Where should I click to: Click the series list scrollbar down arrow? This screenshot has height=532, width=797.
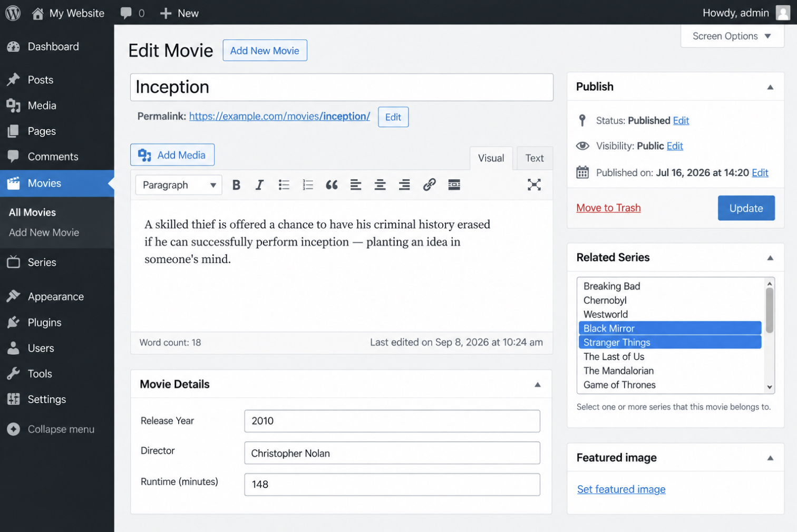coord(770,387)
